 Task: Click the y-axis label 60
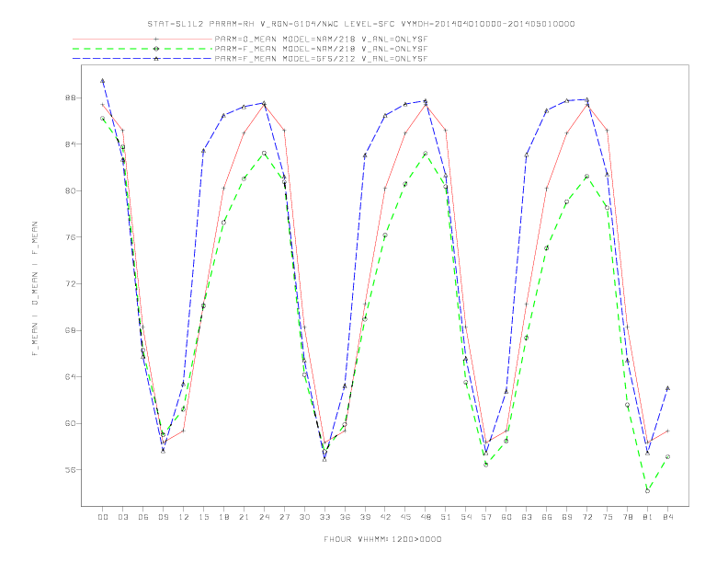(x=71, y=423)
